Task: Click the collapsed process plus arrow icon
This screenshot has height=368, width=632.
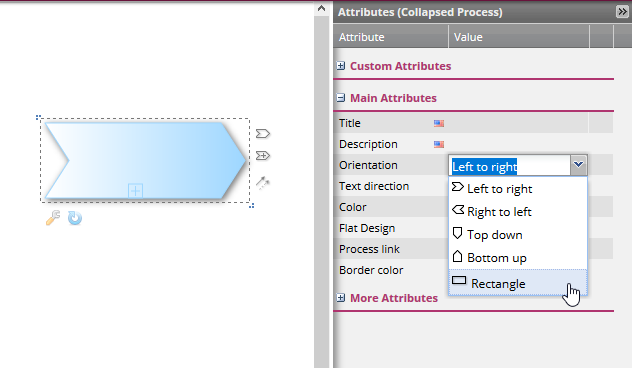Action: 263,156
